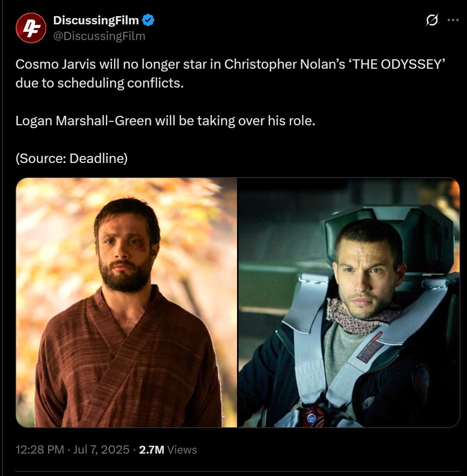Click the @DiscussingFilm handle
The height and width of the screenshot is (476, 467).
[99, 36]
